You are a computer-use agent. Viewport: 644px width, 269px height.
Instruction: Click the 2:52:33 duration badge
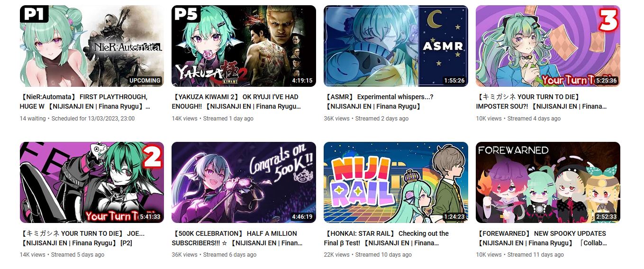click(x=607, y=217)
